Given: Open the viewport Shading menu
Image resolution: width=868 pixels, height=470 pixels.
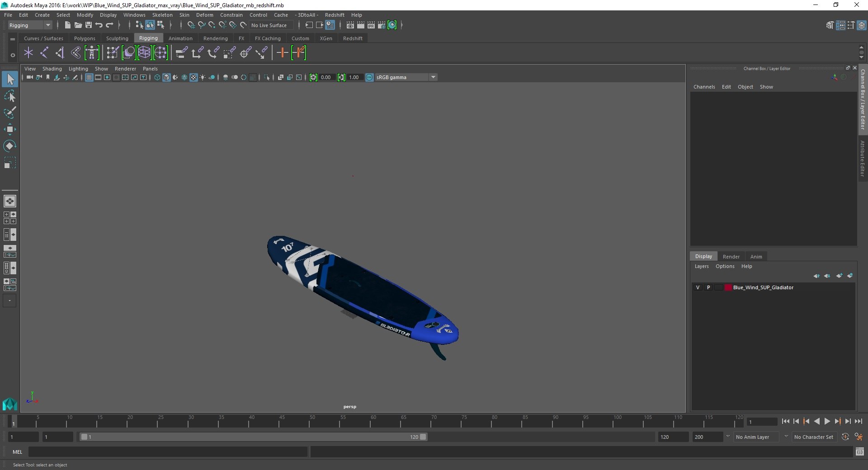Looking at the screenshot, I should pyautogui.click(x=52, y=69).
